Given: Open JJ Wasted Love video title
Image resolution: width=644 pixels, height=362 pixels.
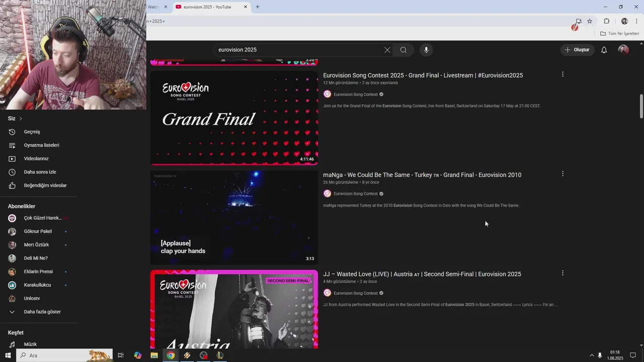Looking at the screenshot, I should pos(422,274).
